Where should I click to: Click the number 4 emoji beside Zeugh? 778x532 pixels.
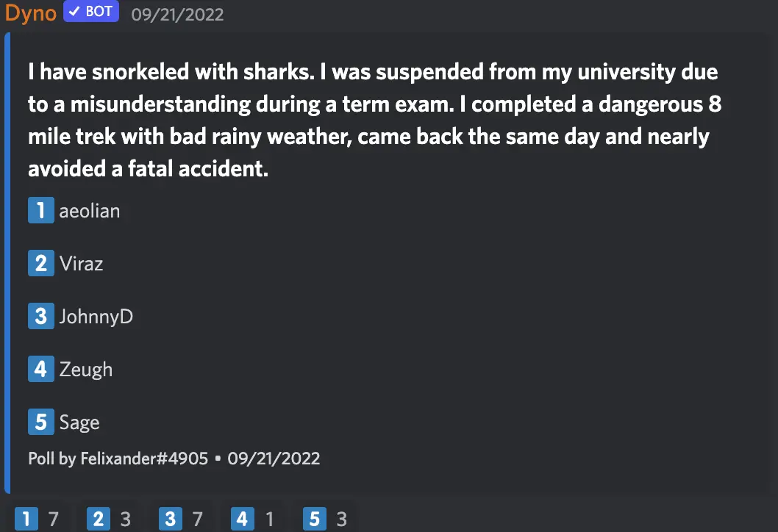tap(40, 368)
